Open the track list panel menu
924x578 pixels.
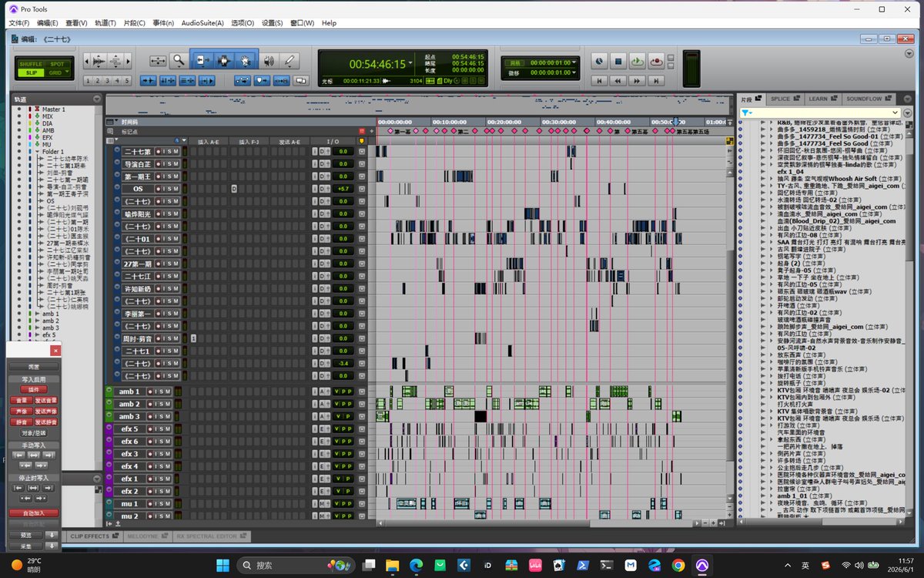[97, 99]
